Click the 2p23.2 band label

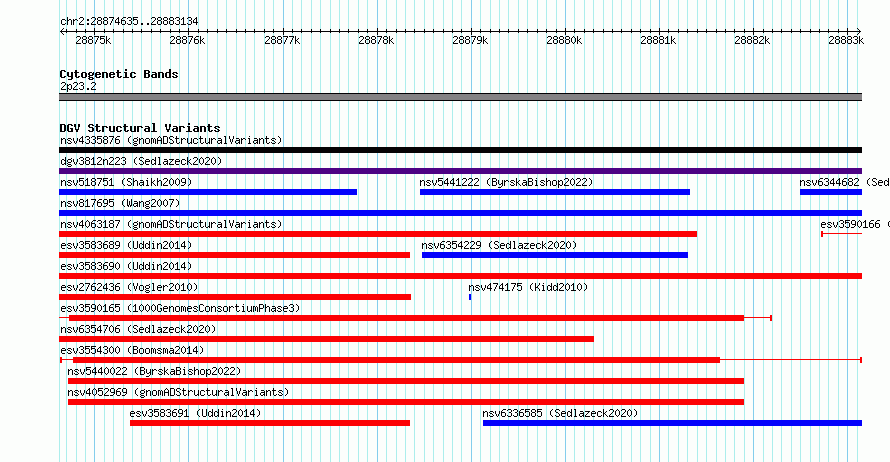(78, 86)
